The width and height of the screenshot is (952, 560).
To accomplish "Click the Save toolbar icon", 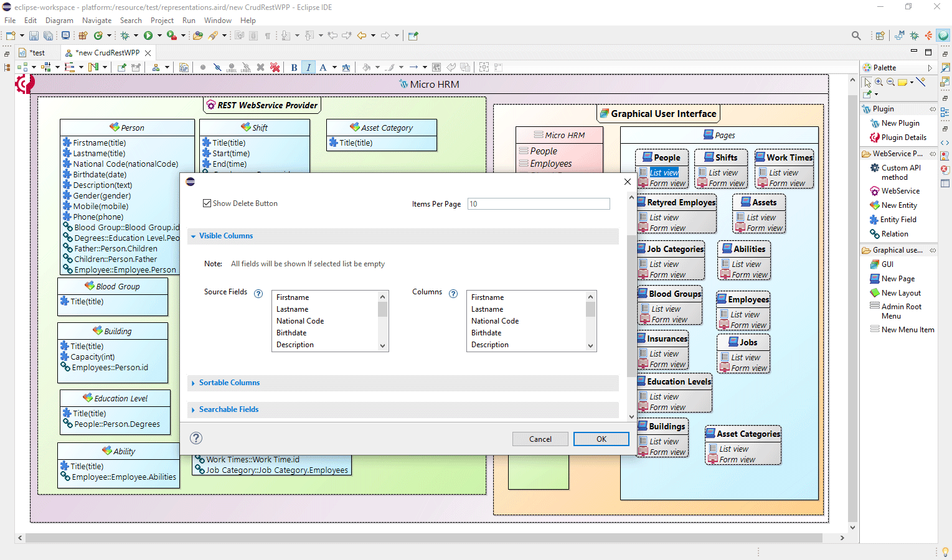I will [x=34, y=35].
